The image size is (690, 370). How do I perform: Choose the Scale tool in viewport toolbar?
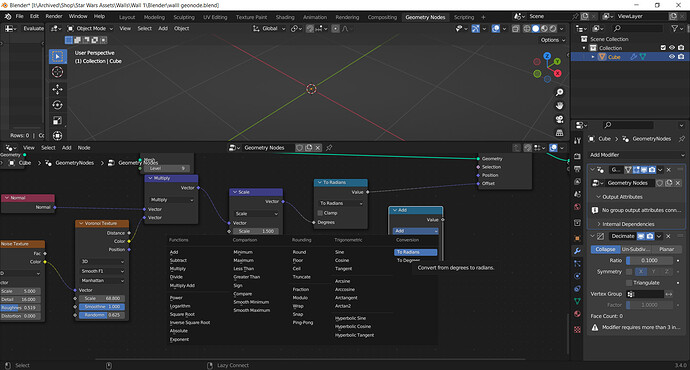tap(58, 121)
